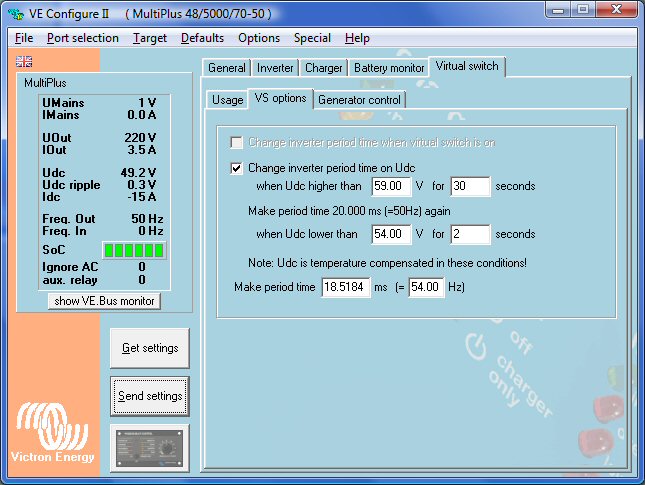This screenshot has width=645, height=485.
Task: Click the Udc higher than voltage field
Action: pos(391,186)
